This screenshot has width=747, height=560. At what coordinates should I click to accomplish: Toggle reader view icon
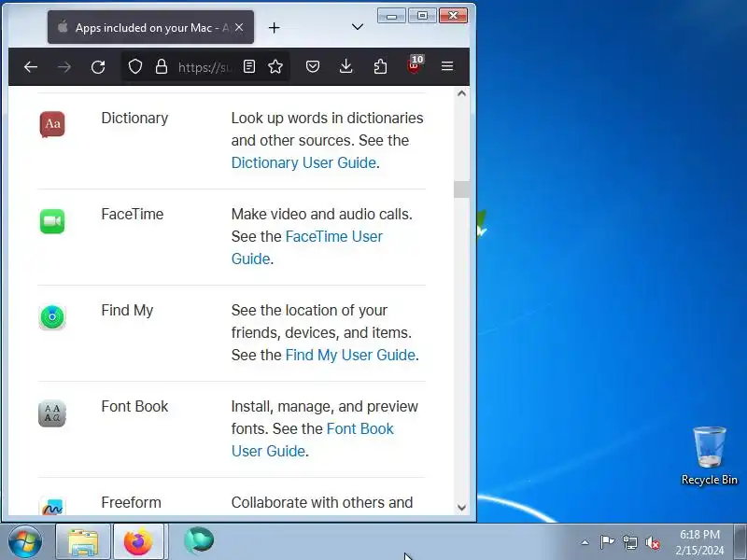point(249,66)
